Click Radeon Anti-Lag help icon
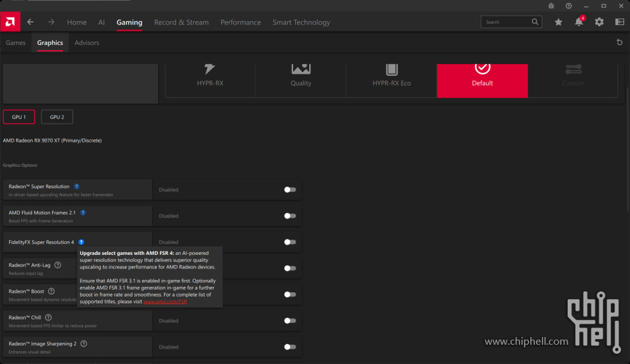The width and height of the screenshot is (630, 364). click(58, 265)
